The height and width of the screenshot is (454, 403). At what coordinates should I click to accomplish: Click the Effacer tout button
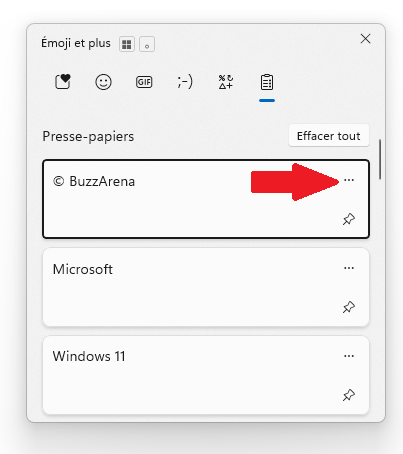[x=329, y=136]
